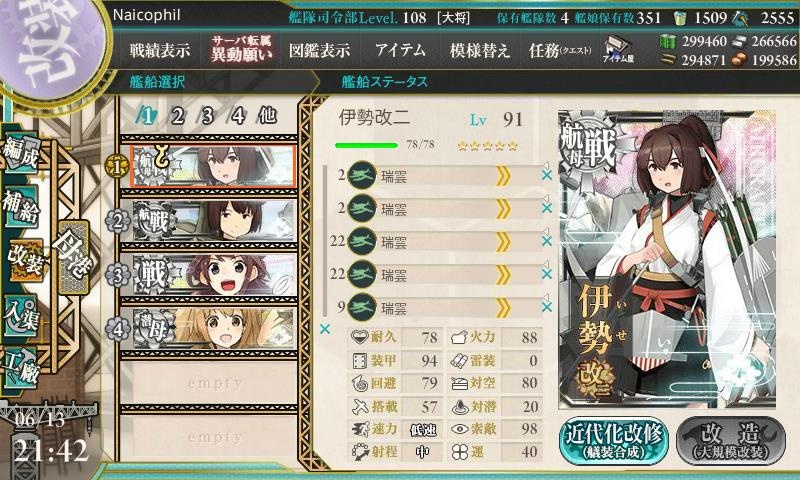This screenshot has height=480, width=800.
Task: Remove the first 瑞雲 equipment with X
Action: [x=547, y=175]
